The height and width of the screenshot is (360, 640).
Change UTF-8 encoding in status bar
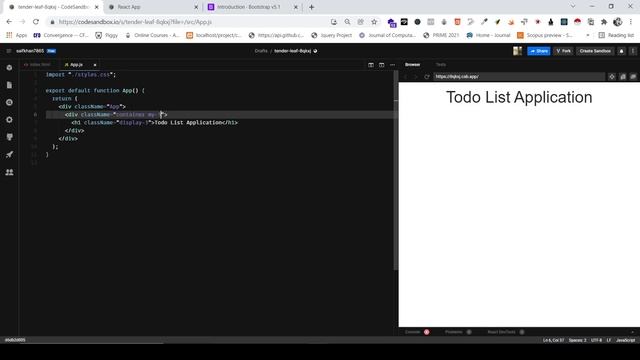pos(596,340)
